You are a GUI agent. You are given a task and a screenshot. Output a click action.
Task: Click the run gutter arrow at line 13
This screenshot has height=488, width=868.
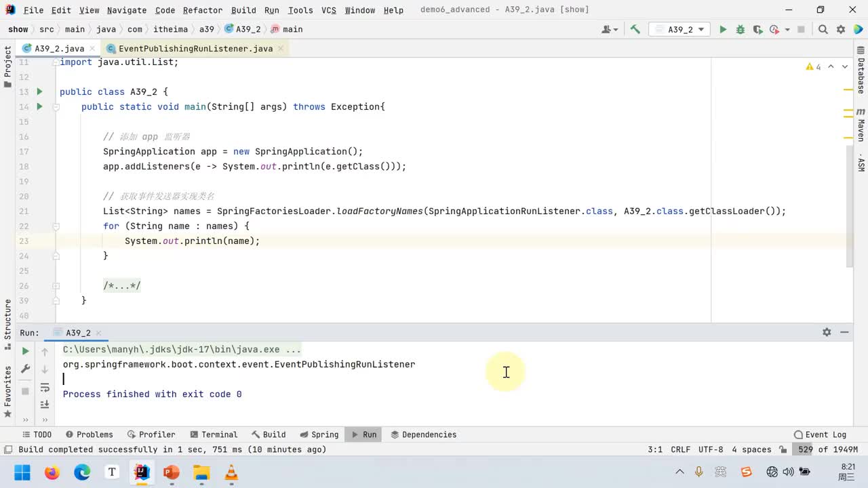(x=39, y=91)
